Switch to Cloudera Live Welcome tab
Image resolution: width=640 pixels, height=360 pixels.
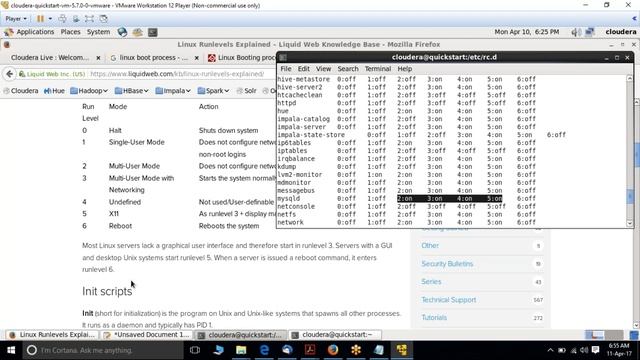50,58
